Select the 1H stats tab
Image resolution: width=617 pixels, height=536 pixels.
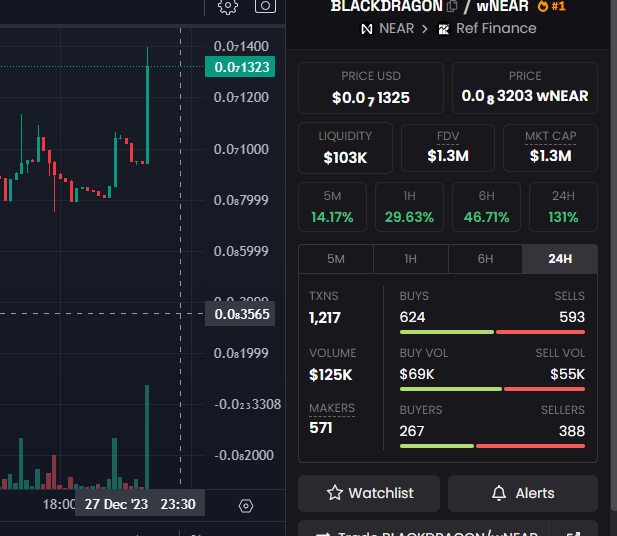pos(410,259)
